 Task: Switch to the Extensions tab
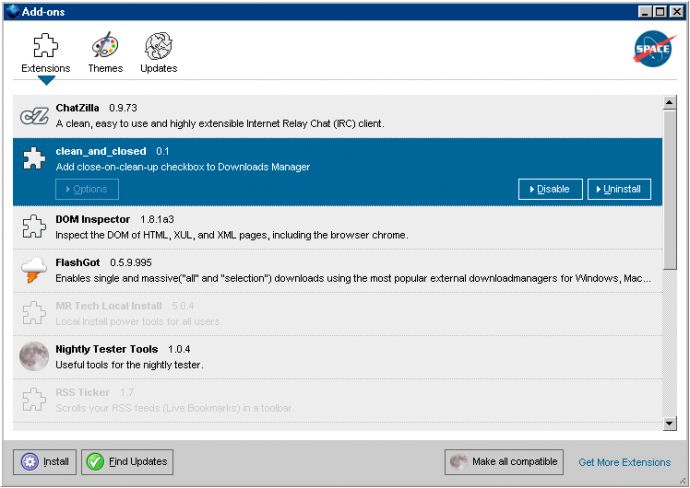coord(46,53)
